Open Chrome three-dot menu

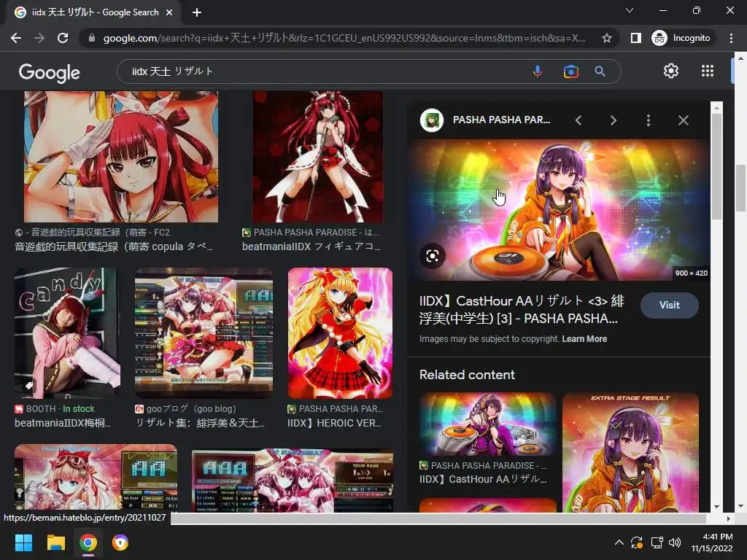pos(731,38)
